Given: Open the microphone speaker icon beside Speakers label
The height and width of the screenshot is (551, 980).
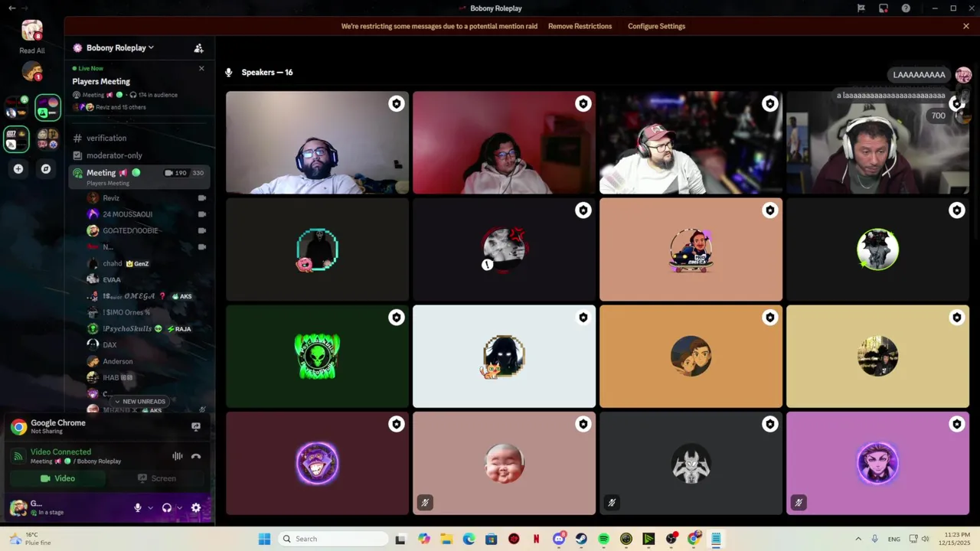Looking at the screenshot, I should [228, 73].
